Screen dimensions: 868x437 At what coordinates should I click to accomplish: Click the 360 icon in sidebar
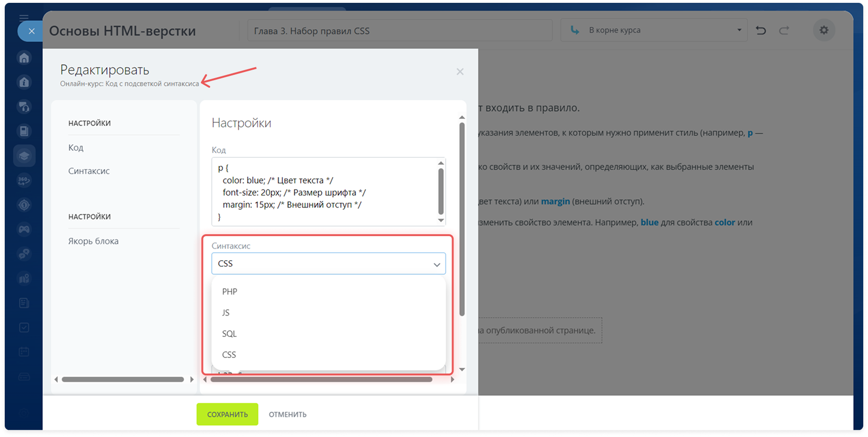pyautogui.click(x=24, y=180)
